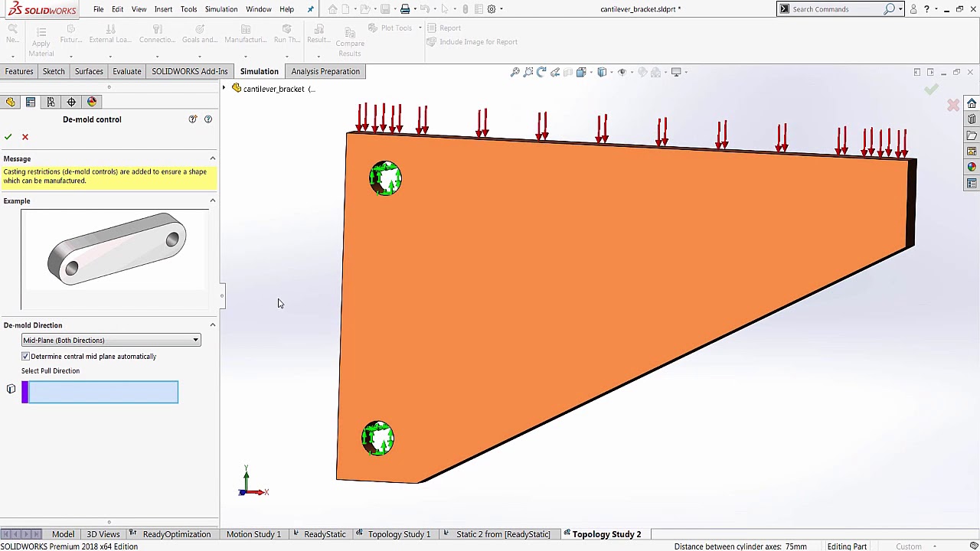This screenshot has width=980, height=551.
Task: Collapse the Example section
Action: 213,201
